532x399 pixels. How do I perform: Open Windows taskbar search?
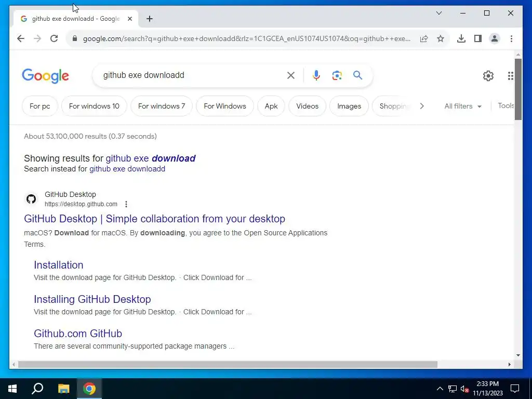pyautogui.click(x=37, y=389)
